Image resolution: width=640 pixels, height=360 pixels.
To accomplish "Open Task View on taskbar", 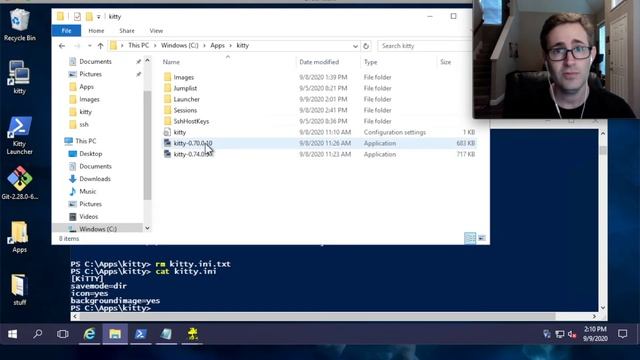I will pos(62,334).
